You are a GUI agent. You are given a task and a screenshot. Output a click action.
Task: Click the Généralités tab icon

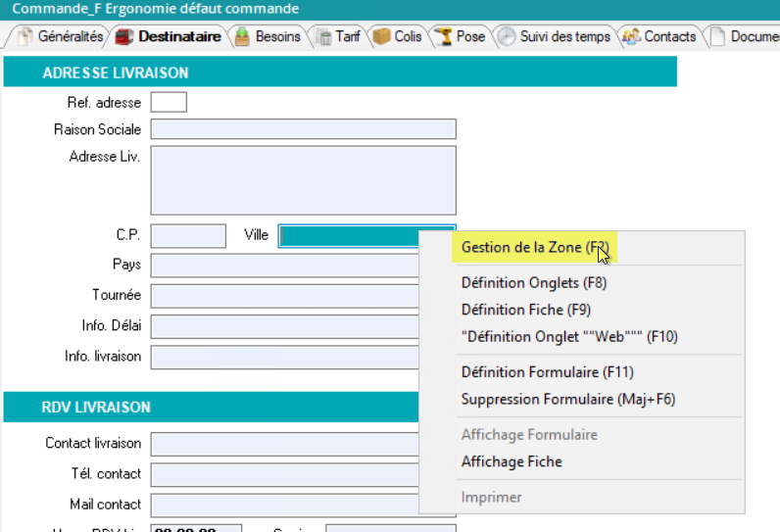point(25,37)
